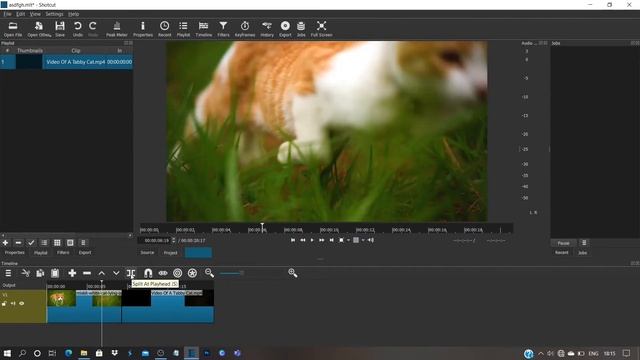The height and width of the screenshot is (360, 640).
Task: Paste clip into the timeline
Action: (55, 273)
